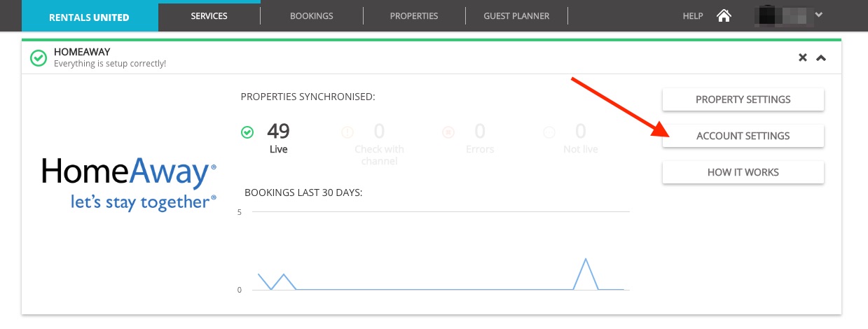Click the Check with channel warning icon
The height and width of the screenshot is (329, 868).
(347, 132)
